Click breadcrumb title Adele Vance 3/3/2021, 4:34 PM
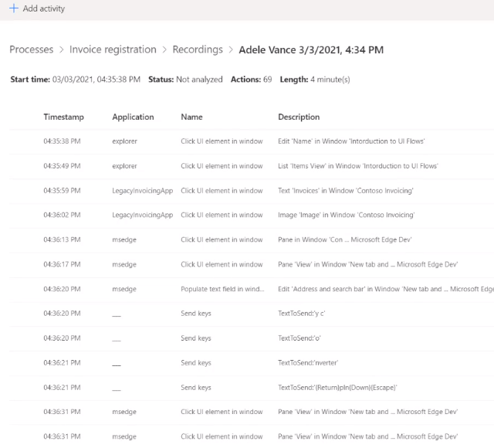 311,49
